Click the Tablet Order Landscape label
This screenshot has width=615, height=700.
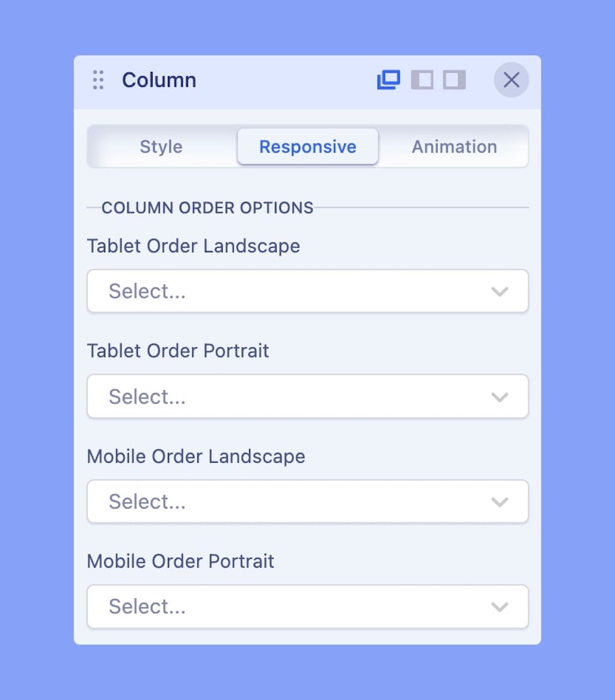(193, 246)
